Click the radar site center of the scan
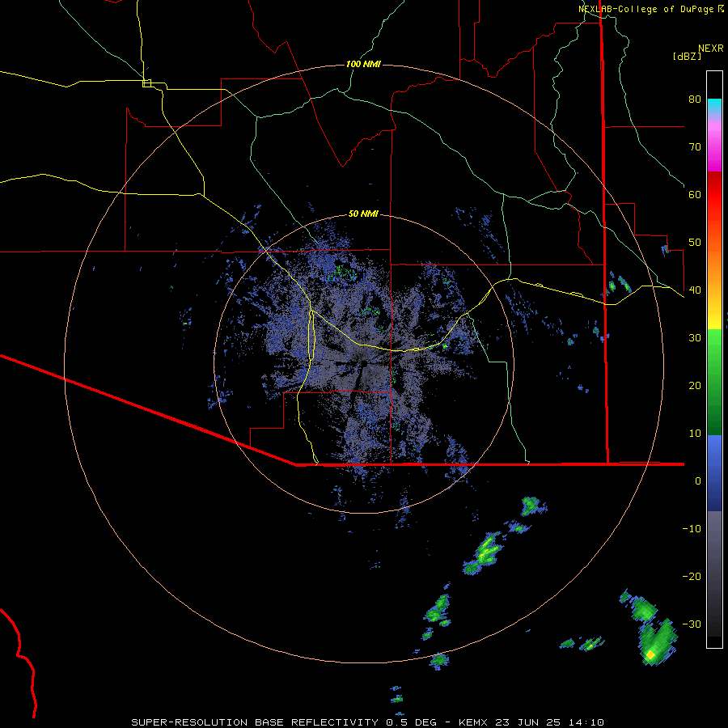This screenshot has width=728, height=728. point(365,363)
